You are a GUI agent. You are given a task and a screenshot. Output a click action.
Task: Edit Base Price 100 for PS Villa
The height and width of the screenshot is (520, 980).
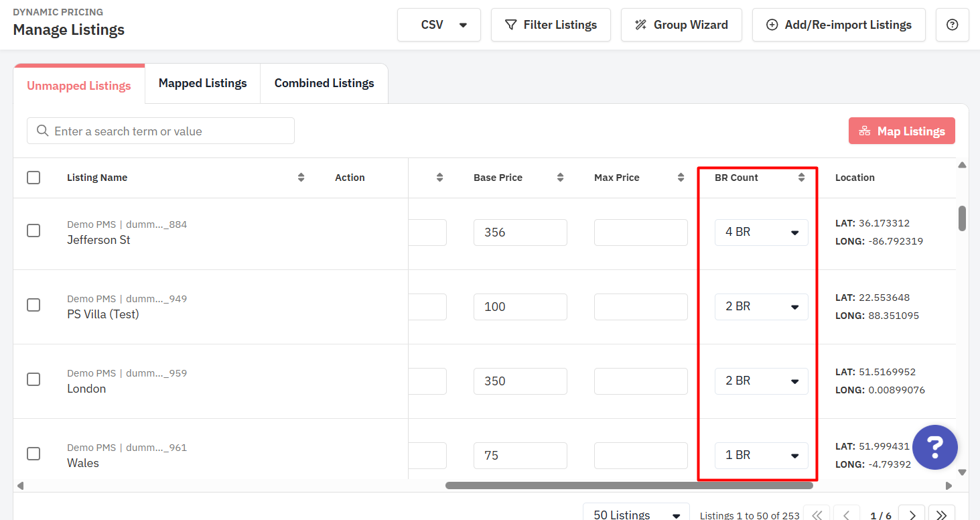point(520,307)
